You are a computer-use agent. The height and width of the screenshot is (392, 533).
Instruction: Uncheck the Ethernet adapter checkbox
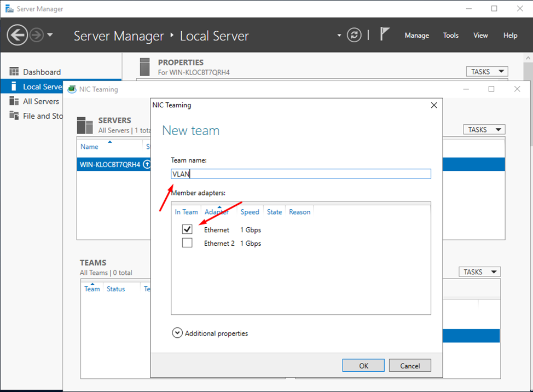click(x=187, y=229)
